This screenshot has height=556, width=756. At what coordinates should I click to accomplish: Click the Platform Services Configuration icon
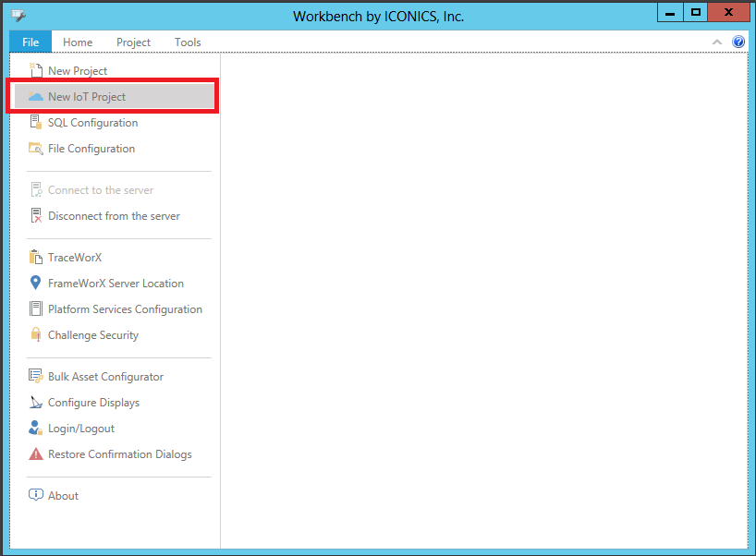coord(36,308)
